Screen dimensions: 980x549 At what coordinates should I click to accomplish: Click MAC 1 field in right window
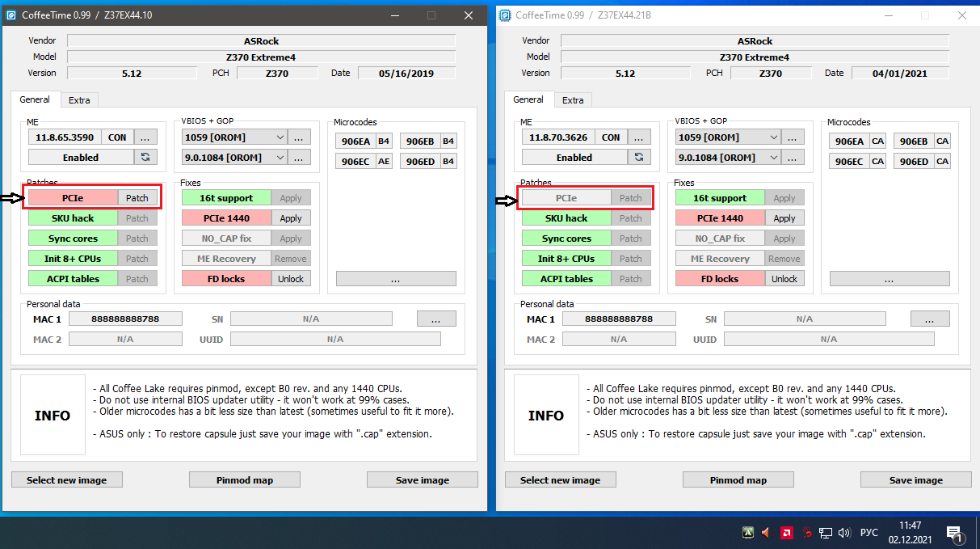[x=619, y=319]
